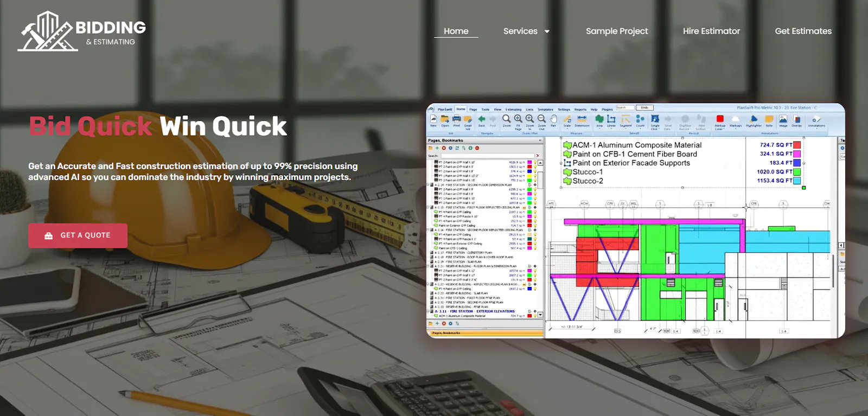Image resolution: width=868 pixels, height=416 pixels.
Task: Open the Home nav item
Action: point(456,31)
